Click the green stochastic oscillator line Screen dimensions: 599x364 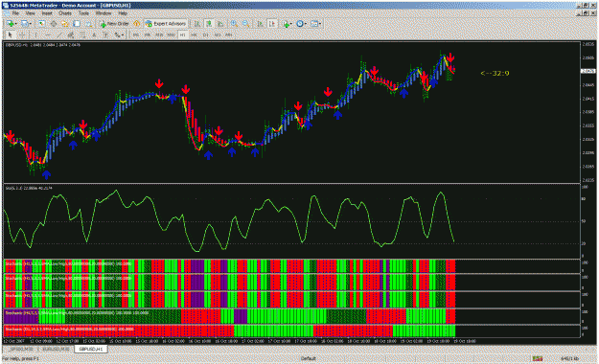coord(229,221)
